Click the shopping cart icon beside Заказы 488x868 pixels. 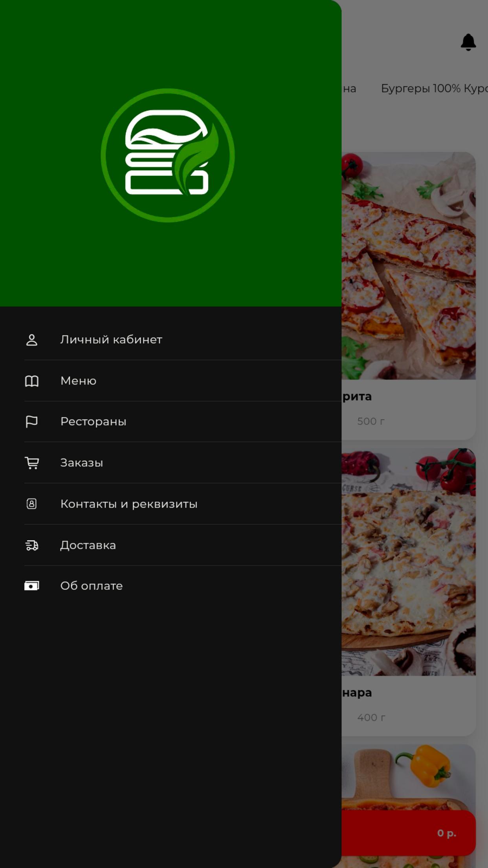point(32,463)
